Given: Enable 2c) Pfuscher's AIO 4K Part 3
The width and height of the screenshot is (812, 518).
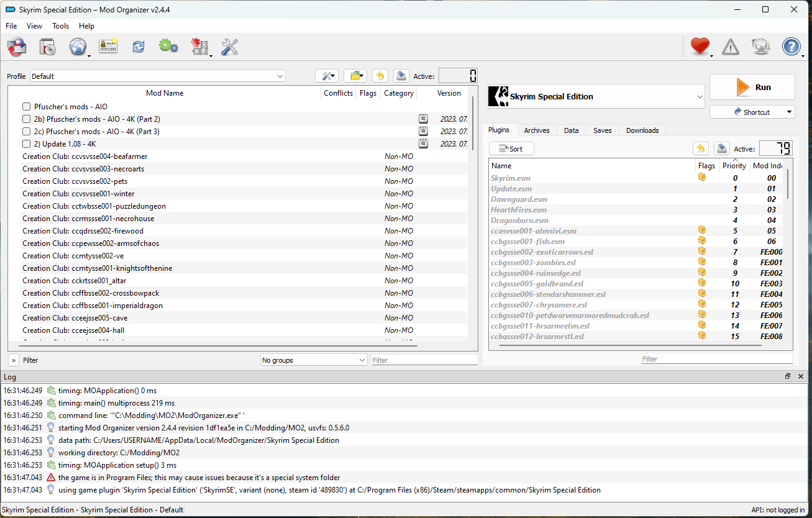Looking at the screenshot, I should [27, 131].
